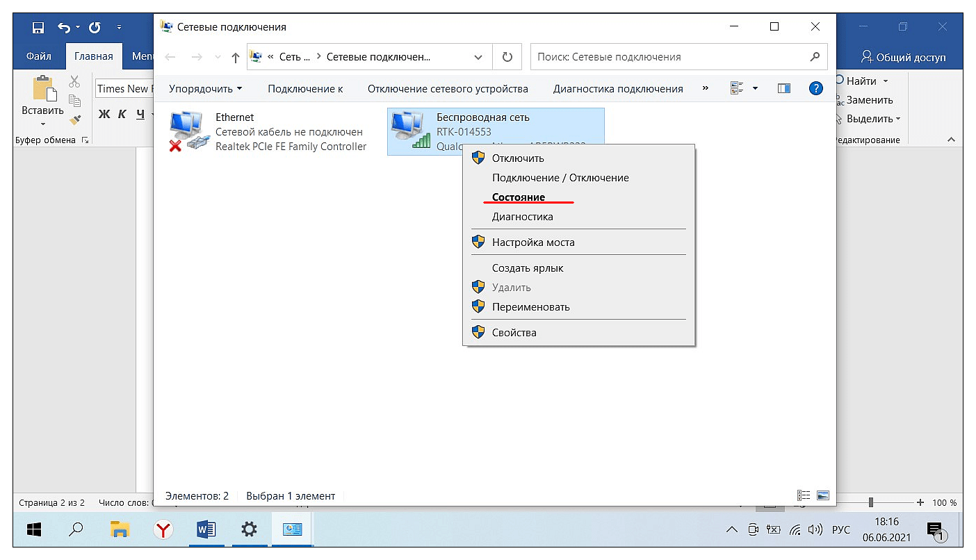Click the Times New Roman font box
Image resolution: width=976 pixels, height=560 pixels.
[124, 88]
